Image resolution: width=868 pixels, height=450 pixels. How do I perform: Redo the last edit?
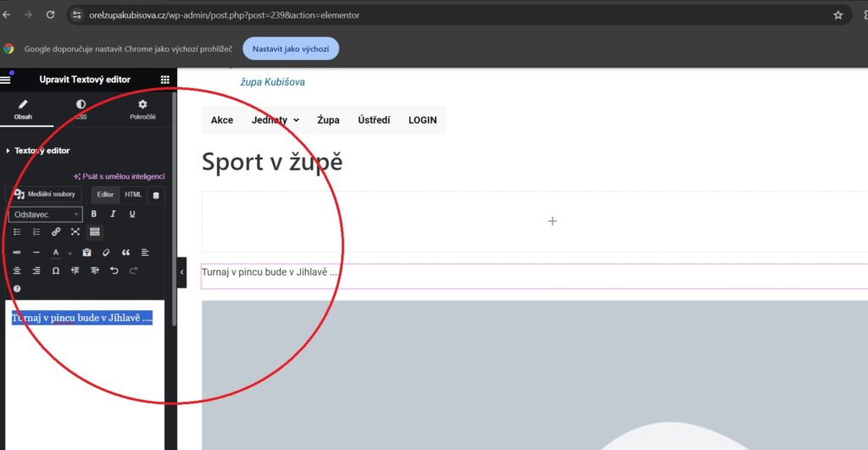coord(133,270)
